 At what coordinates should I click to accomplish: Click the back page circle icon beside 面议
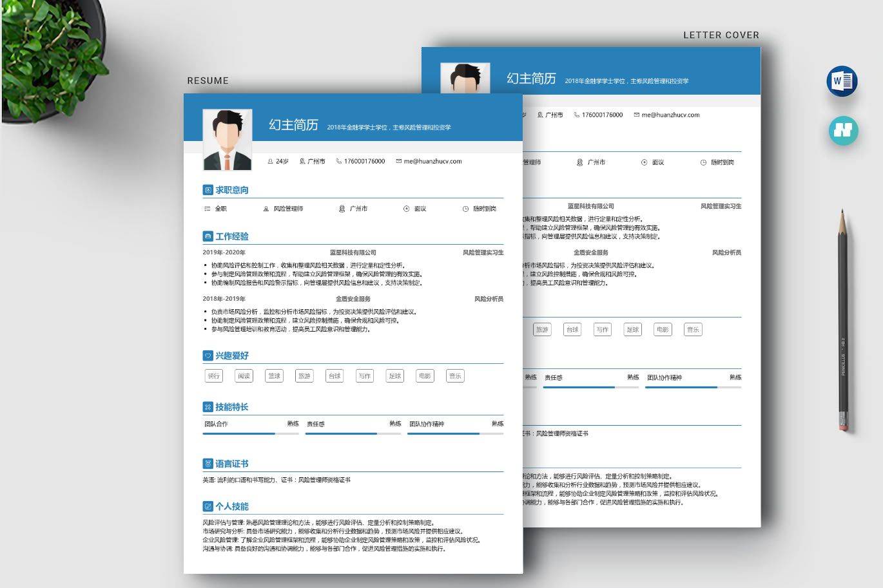coord(644,162)
